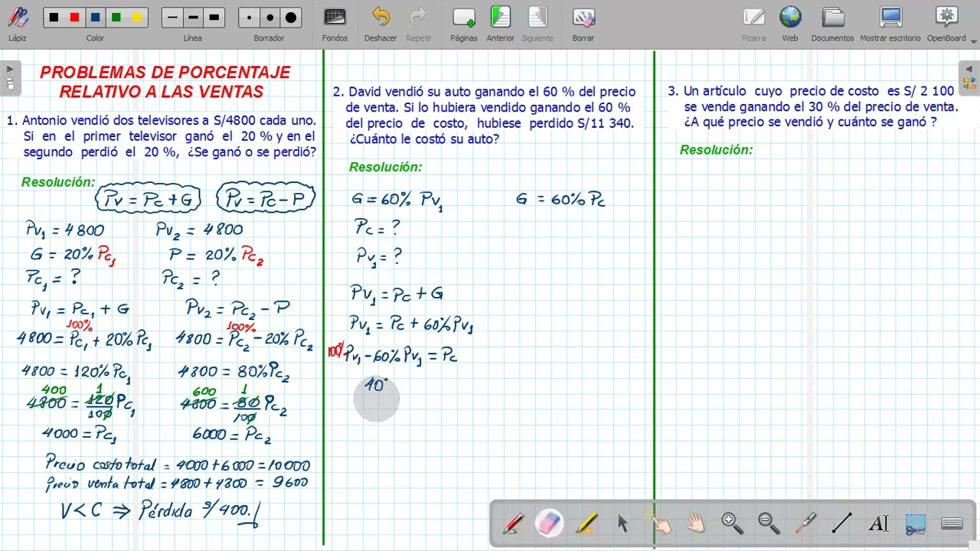The height and width of the screenshot is (551, 980).
Task: Select the laser pointer tool
Action: point(805,523)
